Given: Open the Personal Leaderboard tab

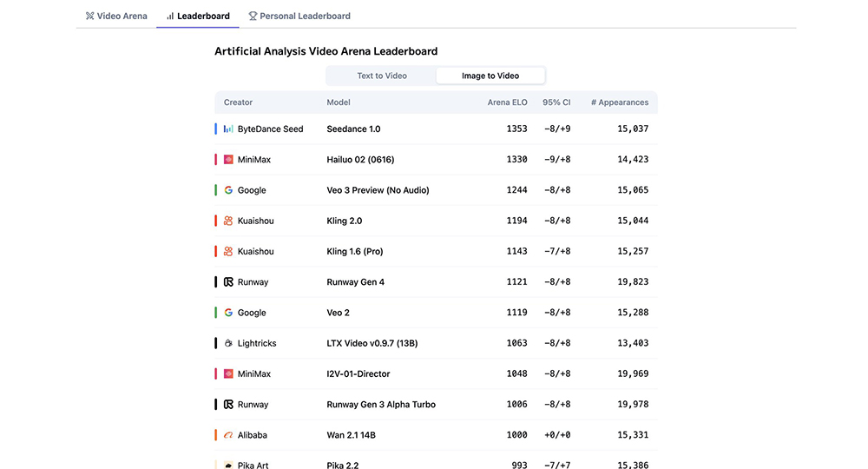Looking at the screenshot, I should [x=299, y=16].
